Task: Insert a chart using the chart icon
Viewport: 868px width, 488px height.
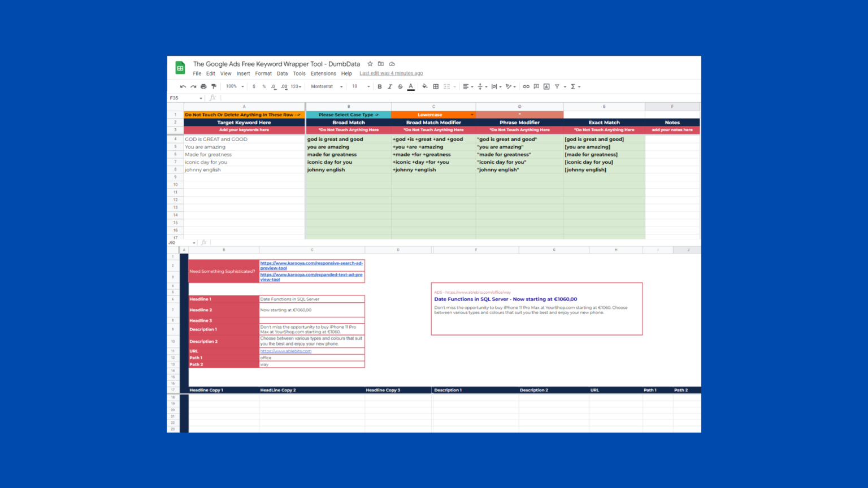Action: tap(546, 86)
